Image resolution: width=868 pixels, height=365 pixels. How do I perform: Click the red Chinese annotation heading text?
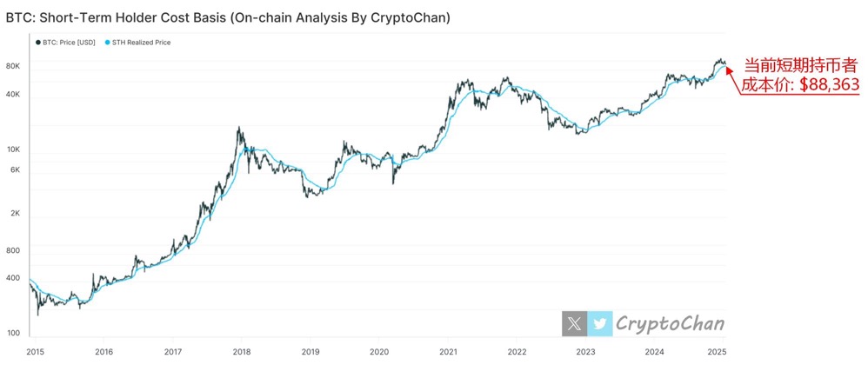pos(801,65)
